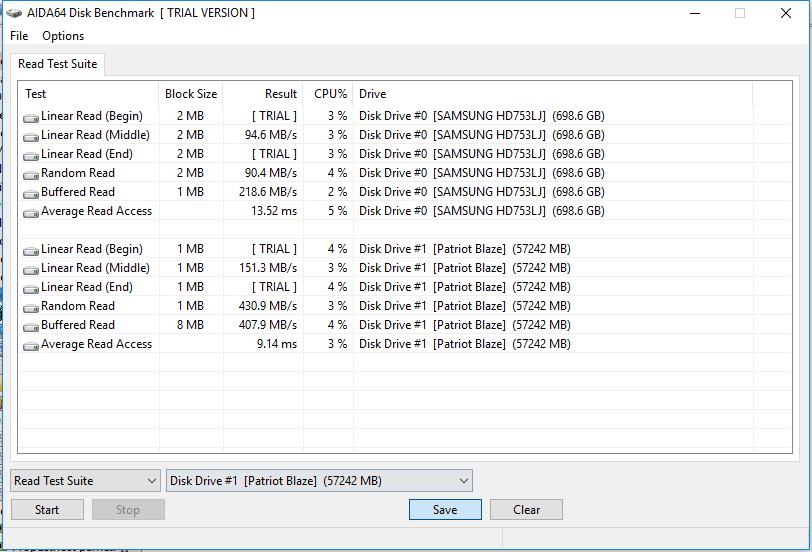Select the 90.4 MB/s result cell
The width and height of the screenshot is (812, 552).
[x=270, y=172]
